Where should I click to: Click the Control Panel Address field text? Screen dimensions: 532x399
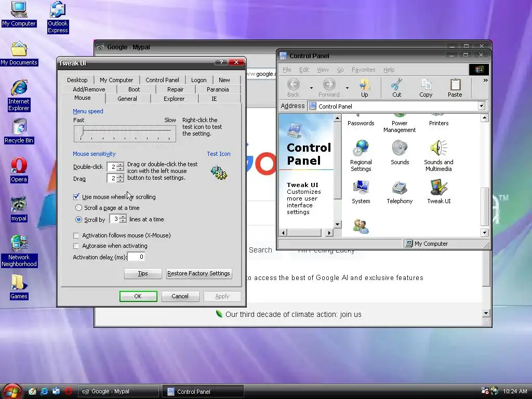(335, 106)
